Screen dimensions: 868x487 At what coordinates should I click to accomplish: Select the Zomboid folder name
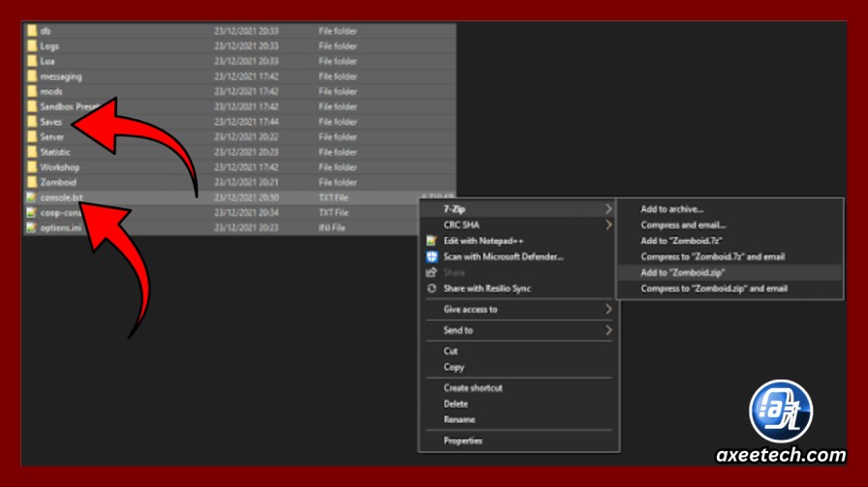coord(58,182)
